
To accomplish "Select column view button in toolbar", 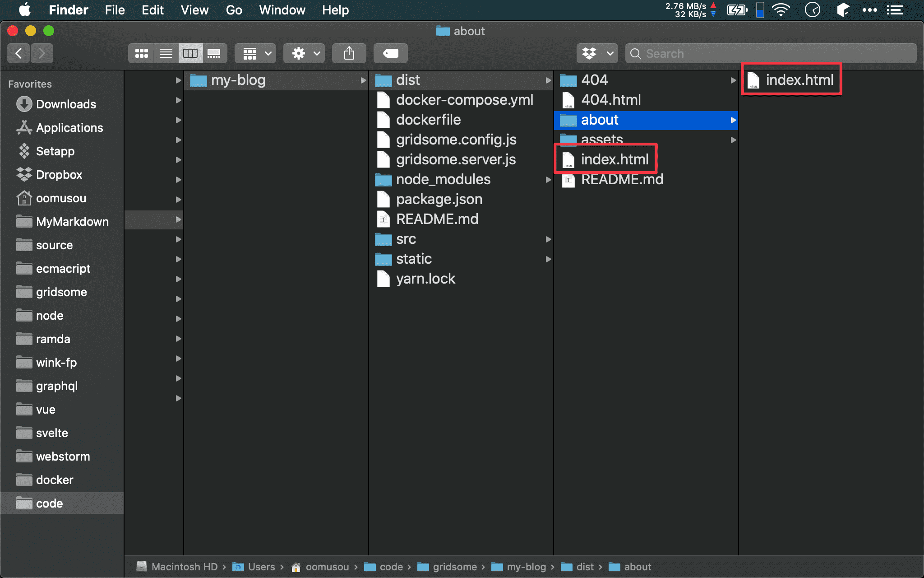I will coord(190,54).
